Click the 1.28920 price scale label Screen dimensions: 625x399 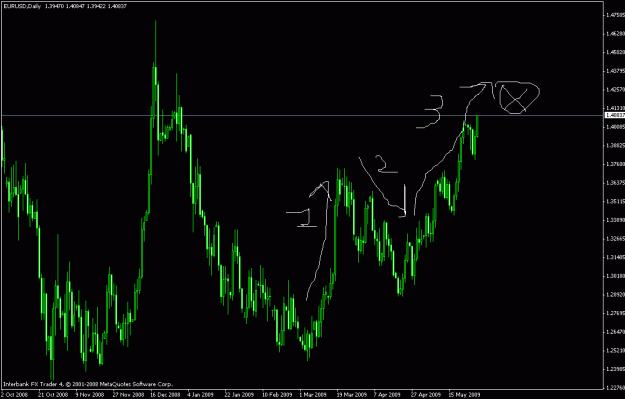pos(615,295)
